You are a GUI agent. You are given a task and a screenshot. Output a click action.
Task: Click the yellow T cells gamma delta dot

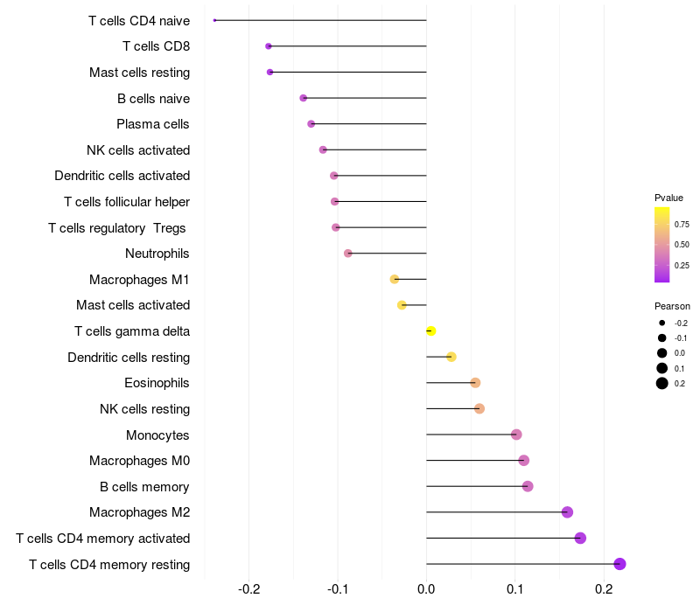coord(430,331)
